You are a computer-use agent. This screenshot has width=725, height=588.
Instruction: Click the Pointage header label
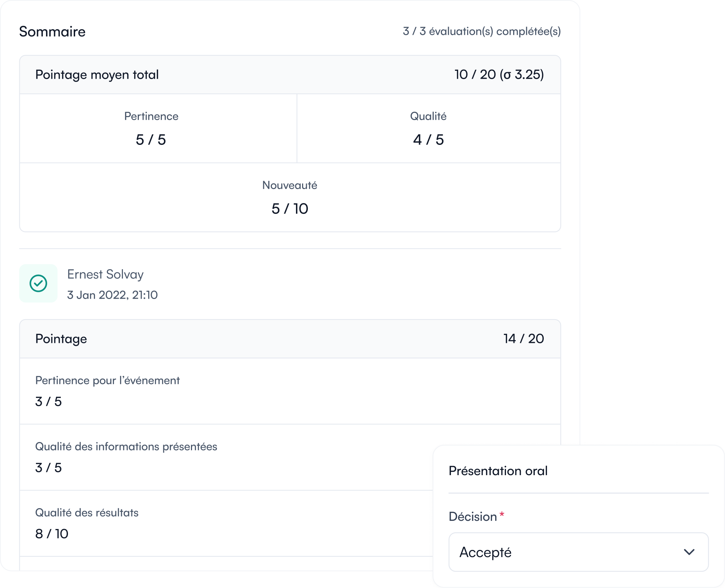[61, 339]
